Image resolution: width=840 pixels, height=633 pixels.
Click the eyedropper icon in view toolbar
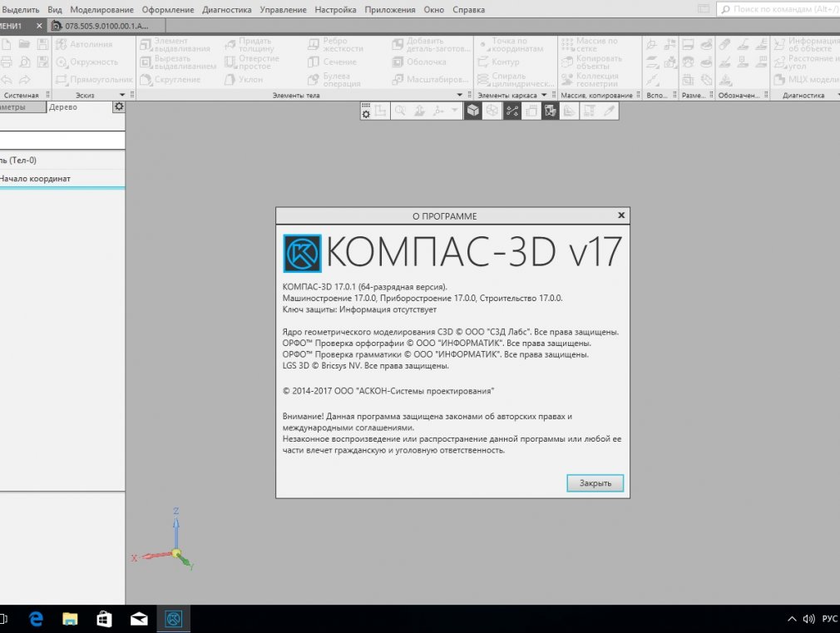[609, 111]
